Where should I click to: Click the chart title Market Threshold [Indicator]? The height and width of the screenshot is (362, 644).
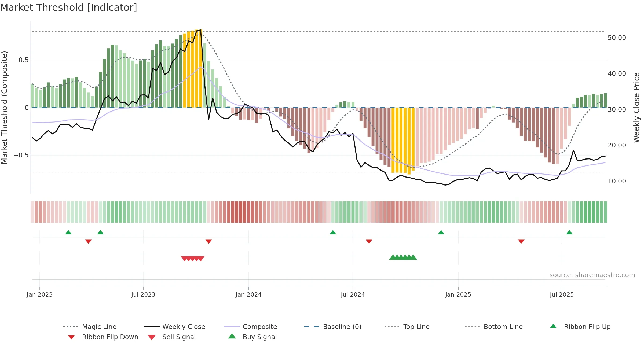pos(69,8)
